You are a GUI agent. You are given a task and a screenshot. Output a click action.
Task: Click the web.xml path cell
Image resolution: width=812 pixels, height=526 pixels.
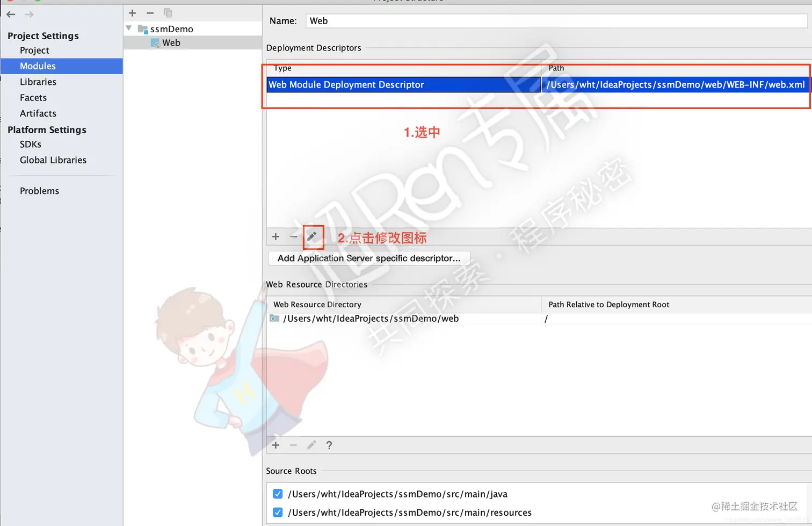pos(676,85)
